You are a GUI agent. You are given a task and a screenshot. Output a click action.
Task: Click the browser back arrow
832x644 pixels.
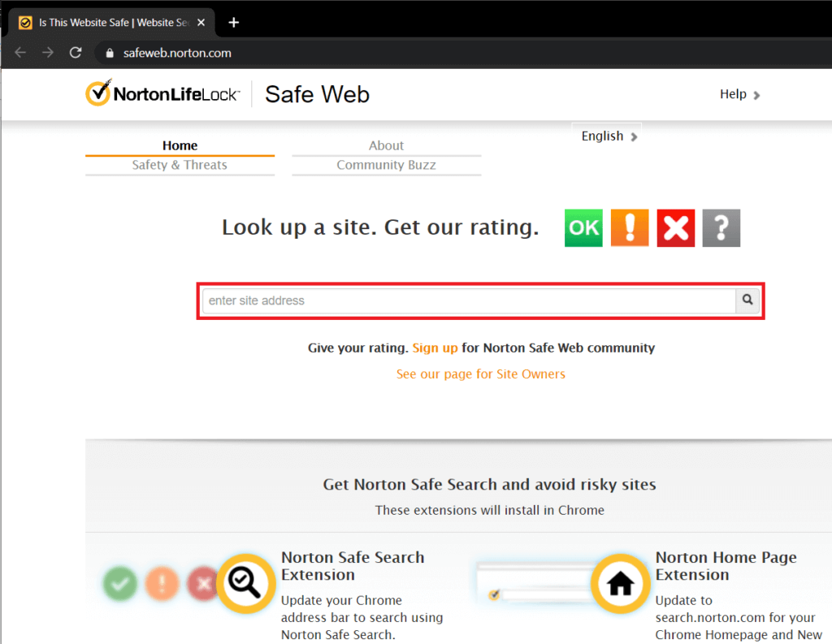tap(20, 53)
